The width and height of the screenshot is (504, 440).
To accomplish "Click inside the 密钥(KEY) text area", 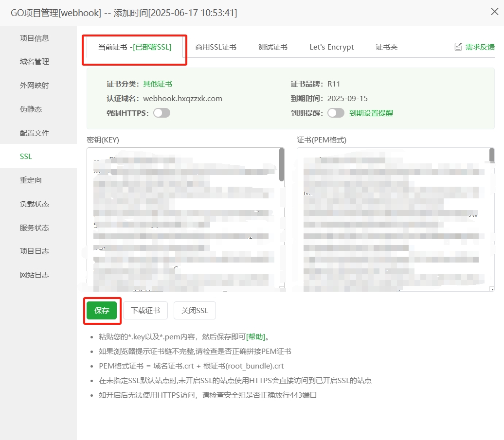I will 185,219.
